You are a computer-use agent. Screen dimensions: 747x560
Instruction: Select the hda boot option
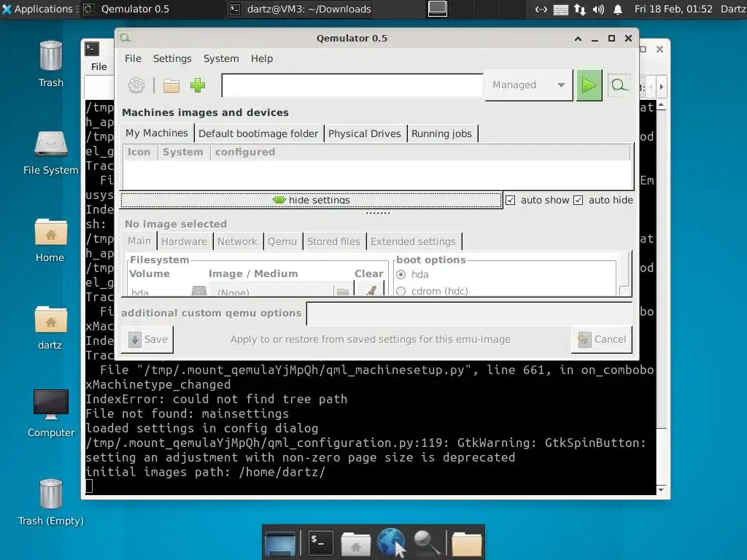click(x=401, y=274)
